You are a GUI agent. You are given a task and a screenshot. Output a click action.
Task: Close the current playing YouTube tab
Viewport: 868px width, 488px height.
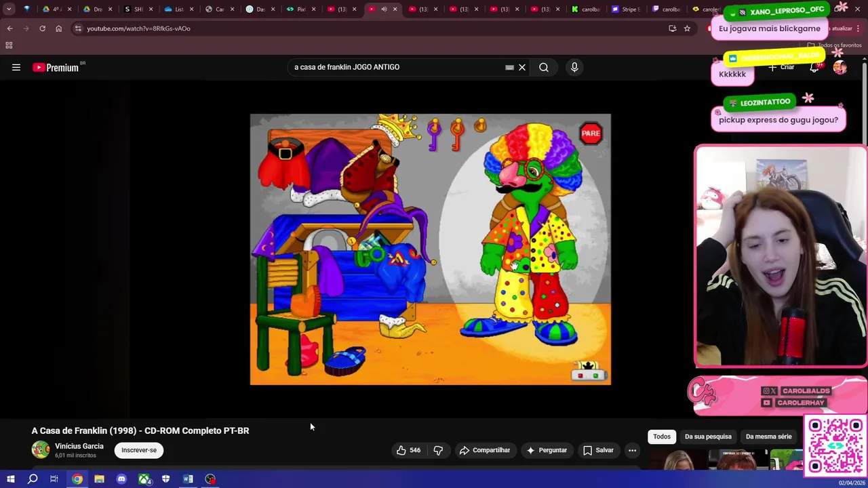395,9
